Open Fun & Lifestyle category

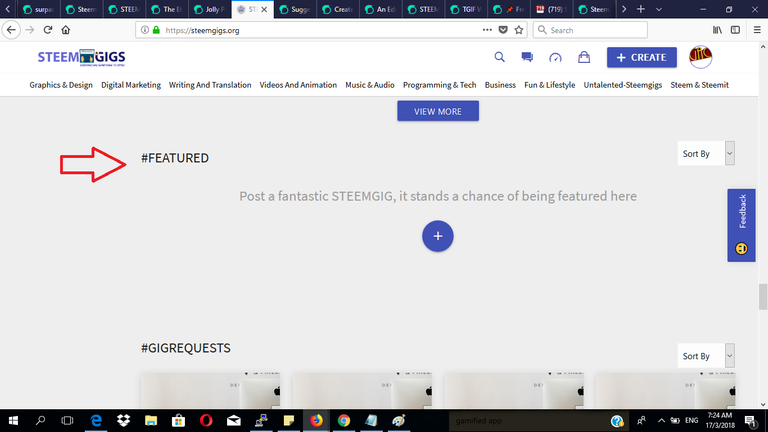[550, 85]
